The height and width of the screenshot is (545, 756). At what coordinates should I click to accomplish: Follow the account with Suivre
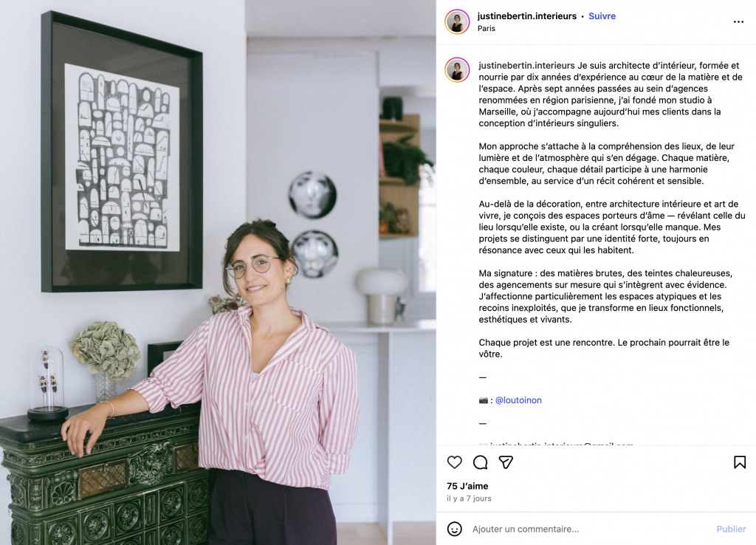click(602, 16)
